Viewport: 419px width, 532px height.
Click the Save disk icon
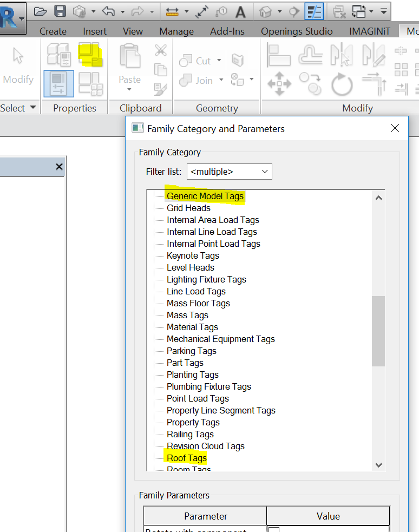click(x=60, y=11)
